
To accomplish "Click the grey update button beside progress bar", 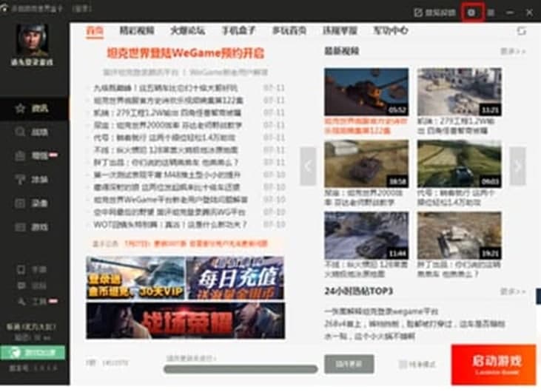I will coord(349,364).
